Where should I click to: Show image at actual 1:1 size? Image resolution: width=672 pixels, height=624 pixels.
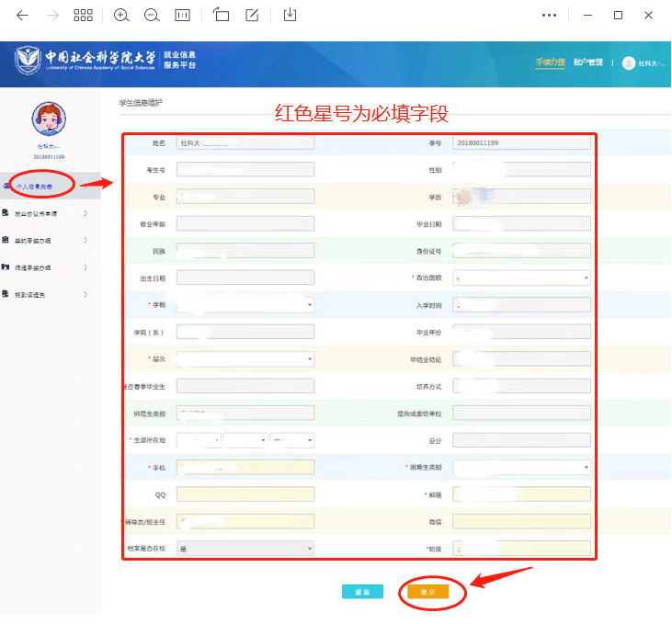pos(183,16)
